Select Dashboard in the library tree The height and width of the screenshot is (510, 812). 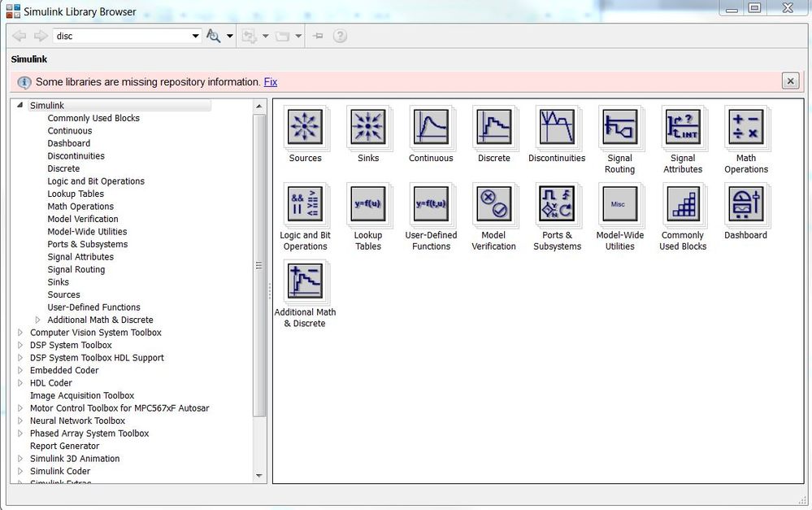pos(68,143)
